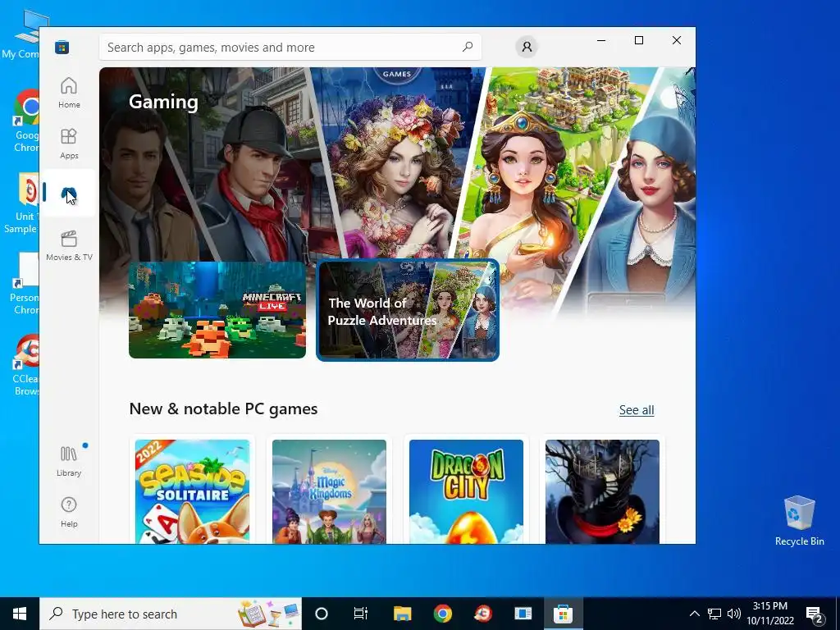840x630 pixels.
Task: Open The World of Puzzle Adventures banner
Action: tap(408, 310)
